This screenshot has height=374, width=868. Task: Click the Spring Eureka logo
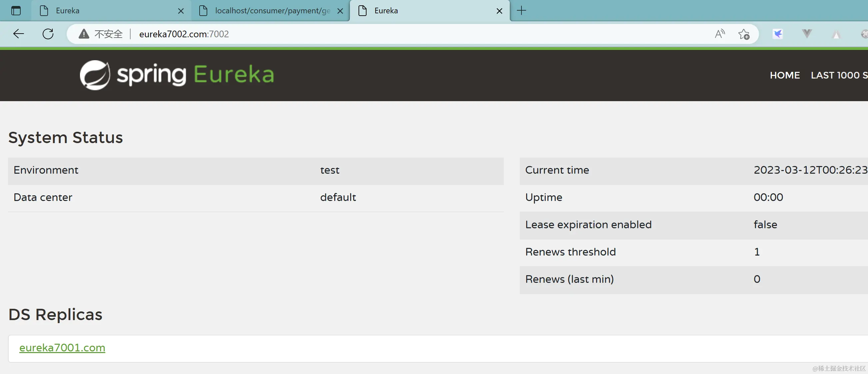pos(177,75)
